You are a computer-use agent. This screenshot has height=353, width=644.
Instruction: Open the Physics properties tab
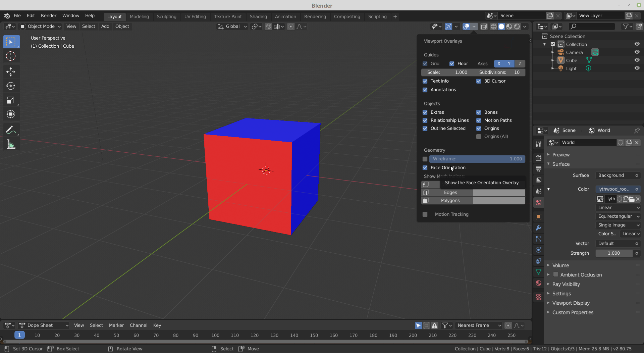click(538, 250)
